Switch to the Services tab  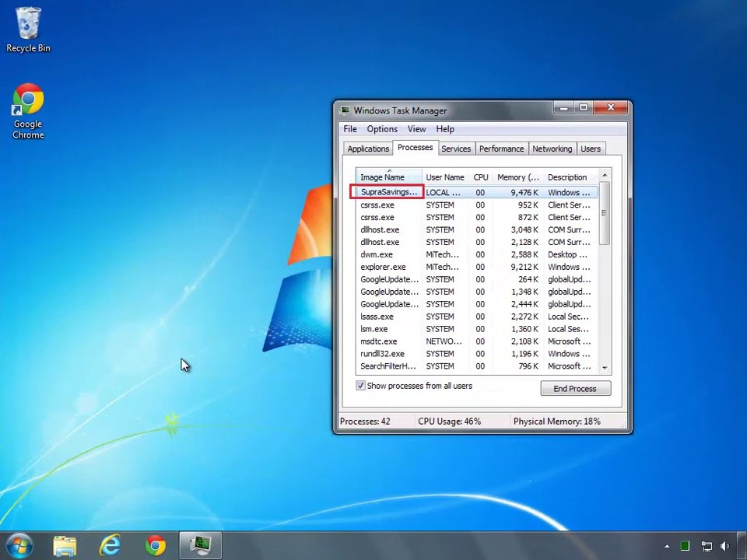(456, 149)
